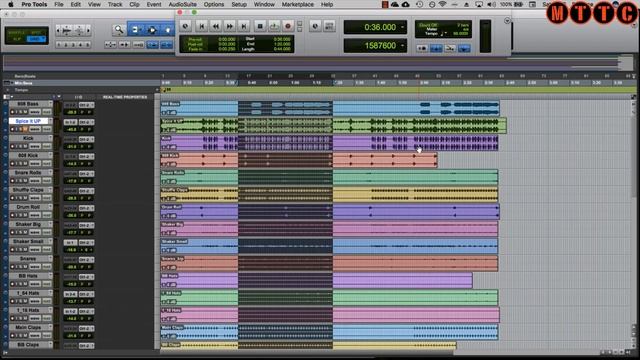The image size is (640, 360).
Task: Click the 1587600 sub counter display
Action: pyautogui.click(x=376, y=45)
